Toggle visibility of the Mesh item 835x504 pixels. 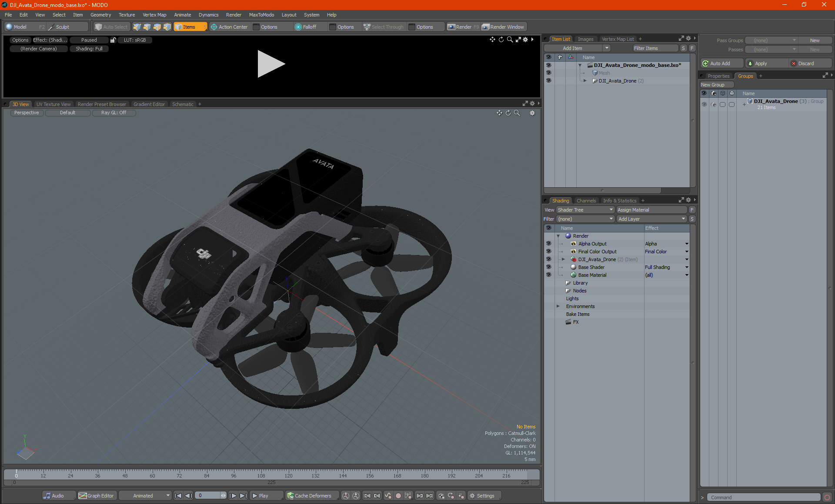(x=548, y=73)
